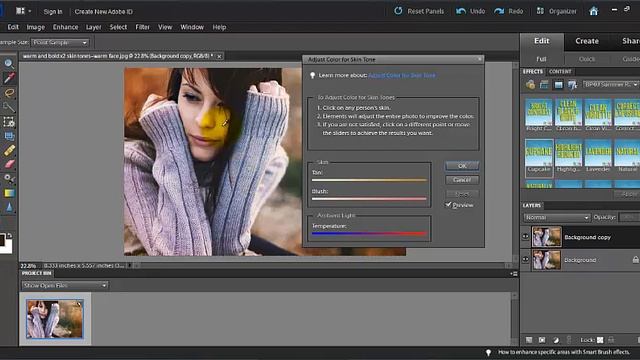Open the Normal blend mode dropdown
The width and height of the screenshot is (640, 360).
click(557, 217)
